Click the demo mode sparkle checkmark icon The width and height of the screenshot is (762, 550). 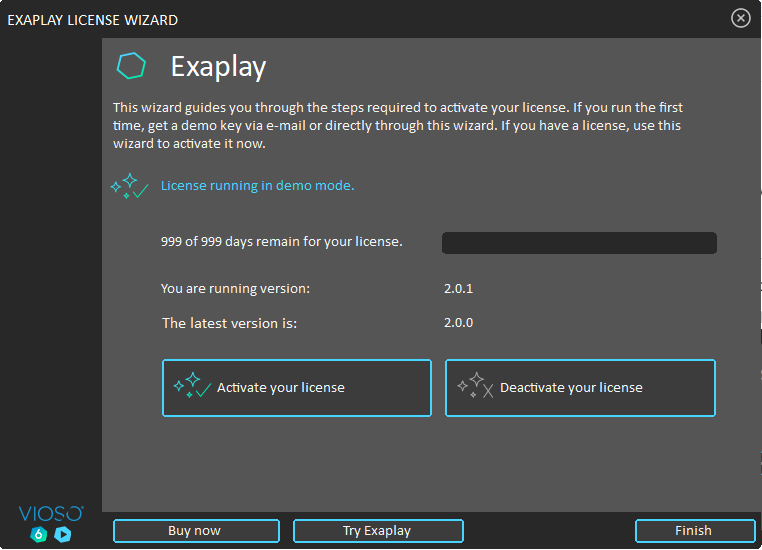point(130,186)
